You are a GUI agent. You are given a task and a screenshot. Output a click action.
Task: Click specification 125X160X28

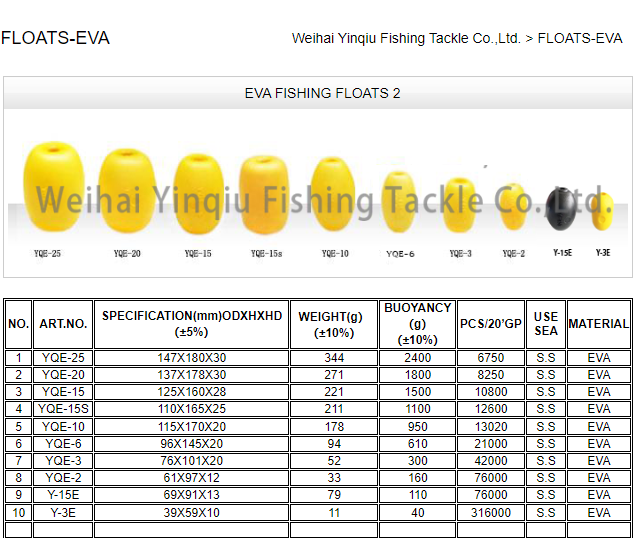click(192, 392)
